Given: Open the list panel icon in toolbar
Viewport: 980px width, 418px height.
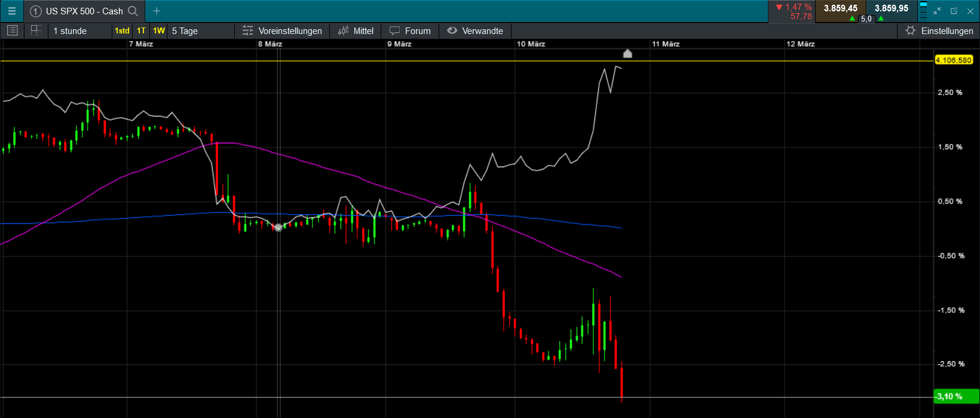Looking at the screenshot, I should [12, 30].
